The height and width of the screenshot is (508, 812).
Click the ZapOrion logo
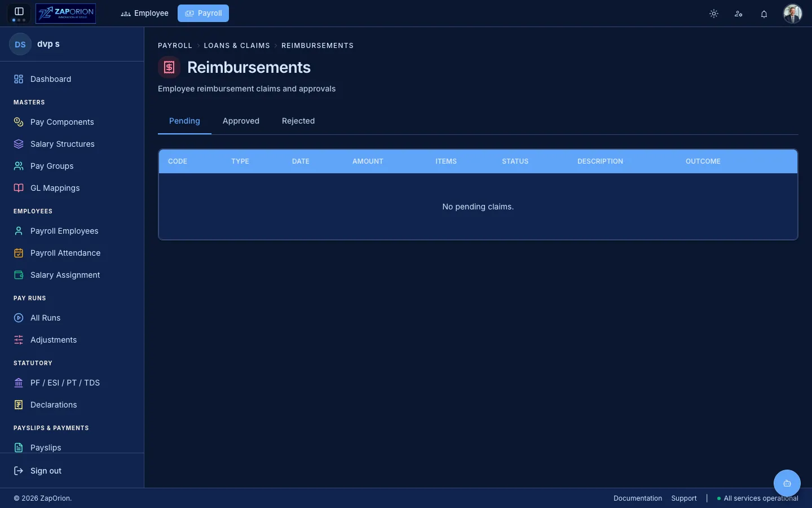pos(65,13)
